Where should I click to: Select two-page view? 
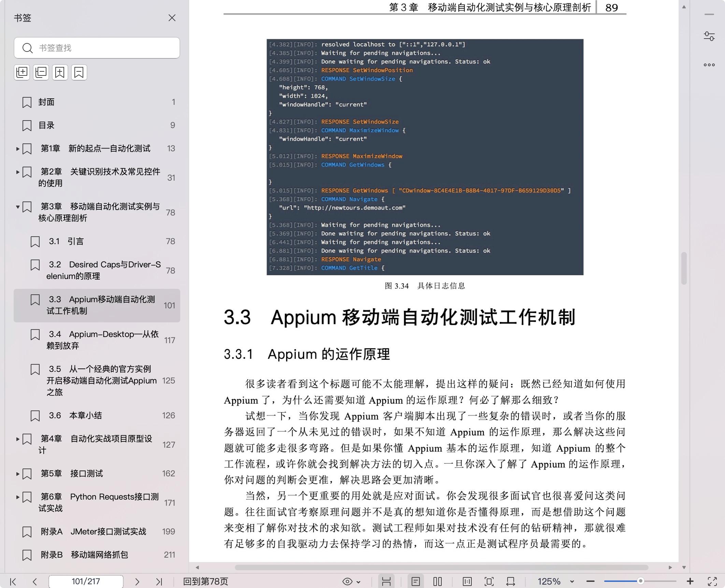(x=438, y=582)
